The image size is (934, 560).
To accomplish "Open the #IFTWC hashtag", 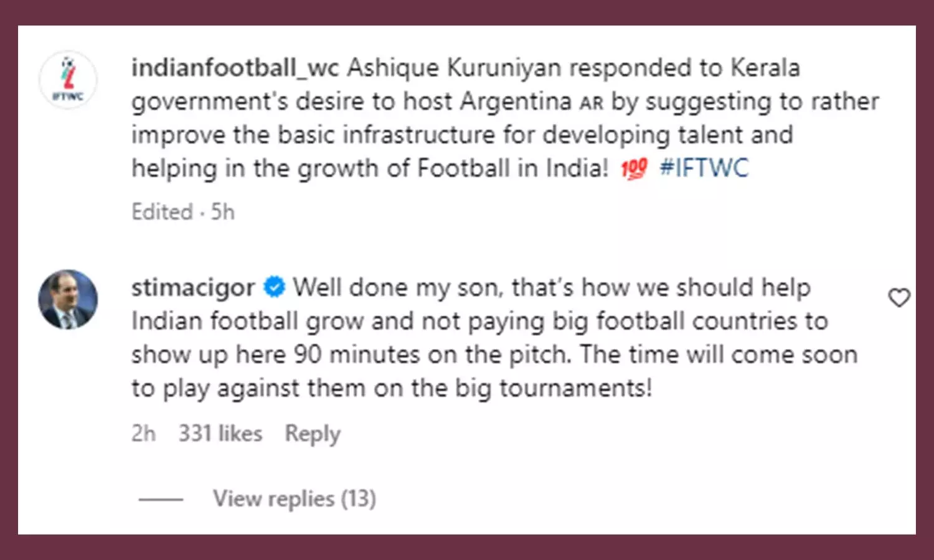I will (704, 168).
